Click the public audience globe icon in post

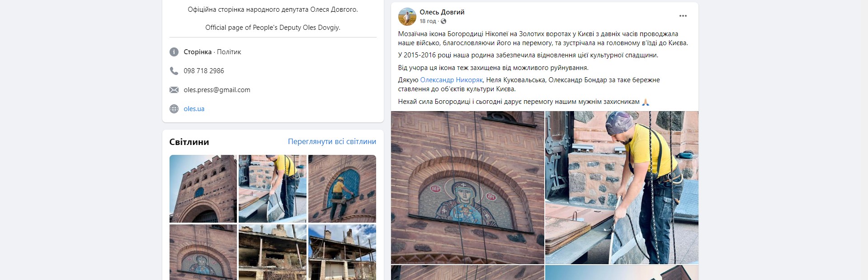pos(443,21)
